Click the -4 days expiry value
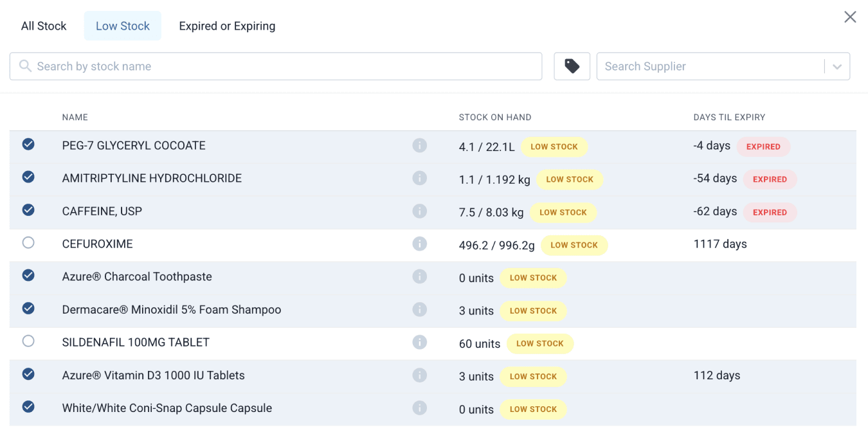This screenshot has width=868, height=439. click(x=712, y=145)
